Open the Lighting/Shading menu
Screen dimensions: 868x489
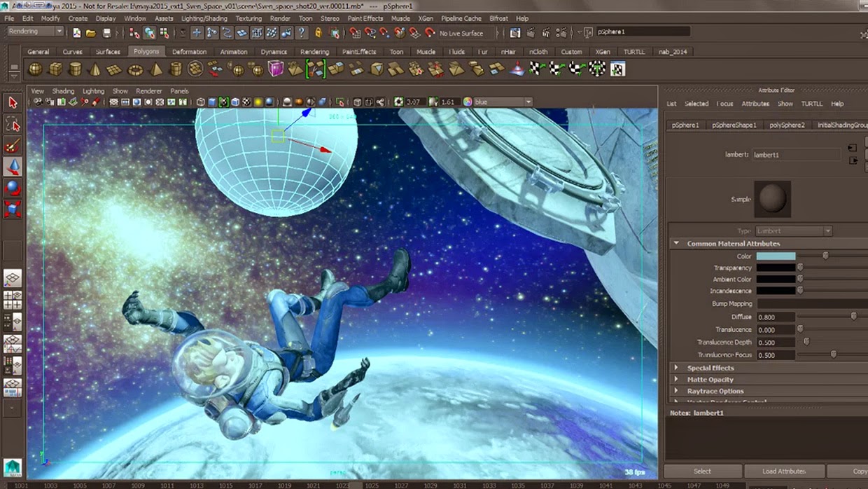tap(204, 18)
